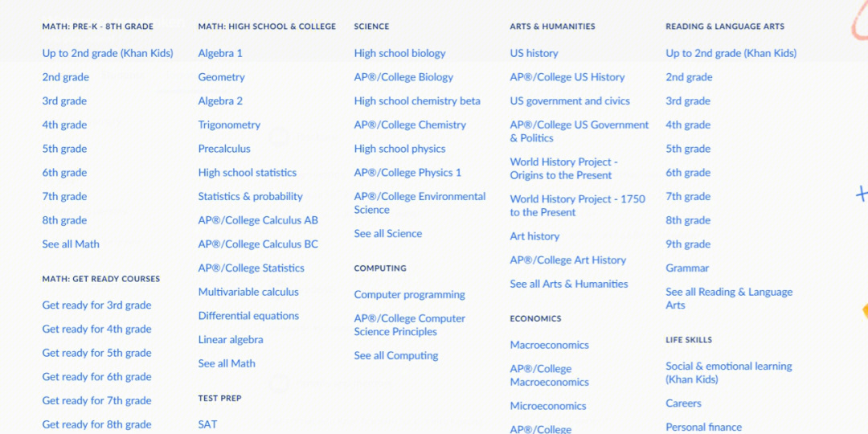Open US government and civics
The width and height of the screenshot is (868, 434).
(x=570, y=100)
